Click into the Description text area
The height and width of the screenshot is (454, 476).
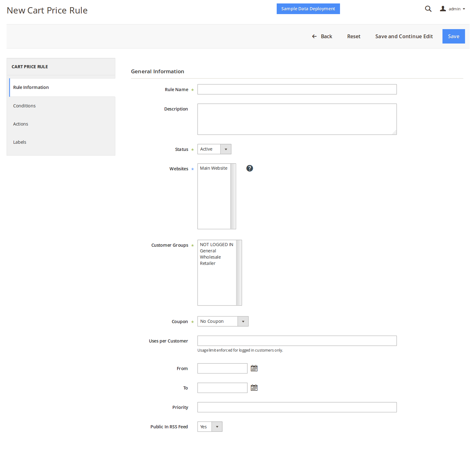click(x=297, y=119)
